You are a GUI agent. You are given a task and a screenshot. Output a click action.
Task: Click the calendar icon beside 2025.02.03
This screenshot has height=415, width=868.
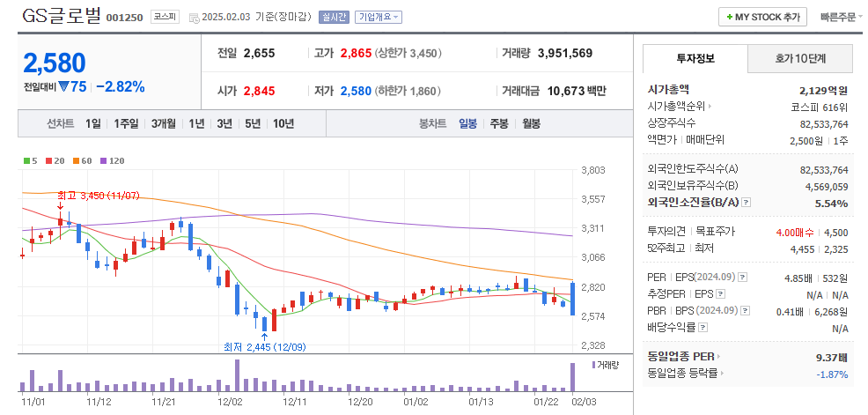193,18
